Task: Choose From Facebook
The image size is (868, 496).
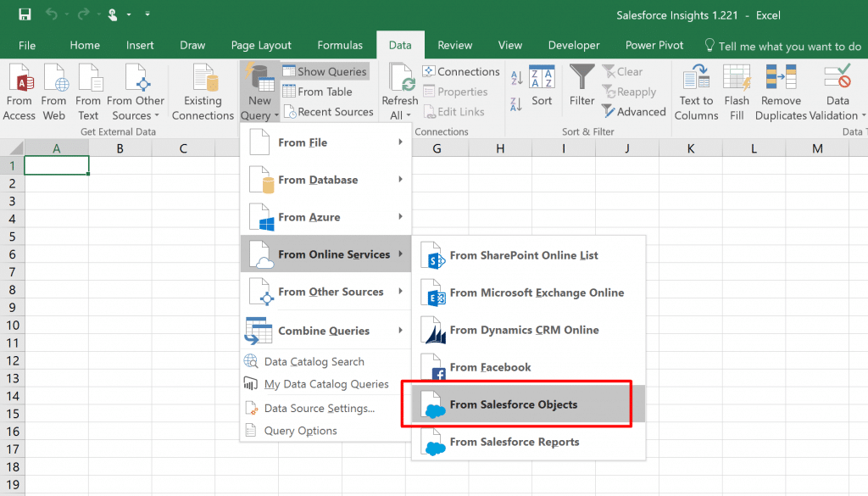Action: pyautogui.click(x=529, y=367)
